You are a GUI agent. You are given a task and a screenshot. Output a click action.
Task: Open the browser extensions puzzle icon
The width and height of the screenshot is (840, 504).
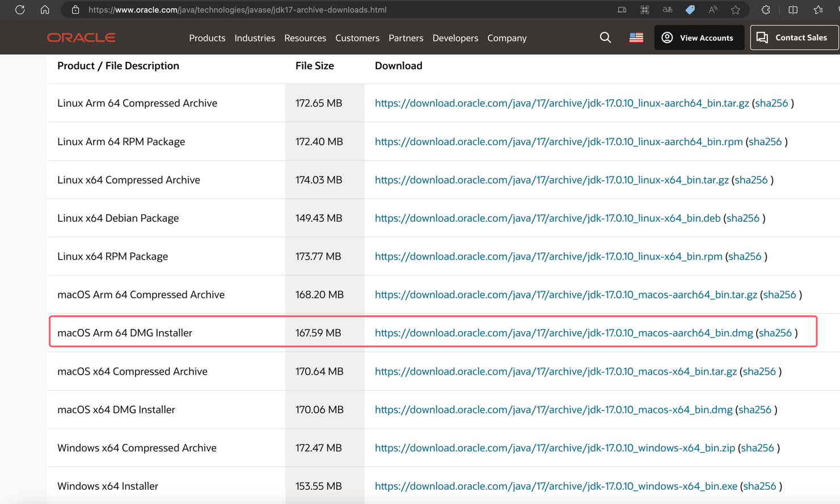[766, 10]
